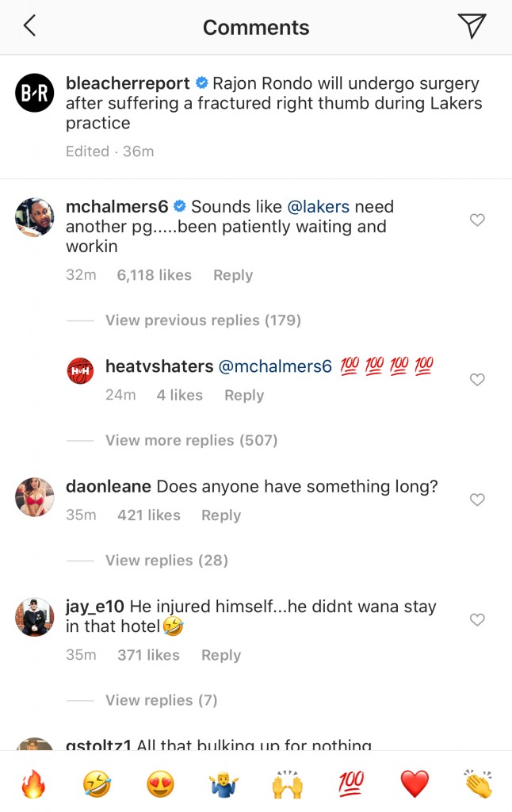Screen dimensions: 512x812
Task: Expand the 28 replies to daonleane
Action: click(166, 561)
